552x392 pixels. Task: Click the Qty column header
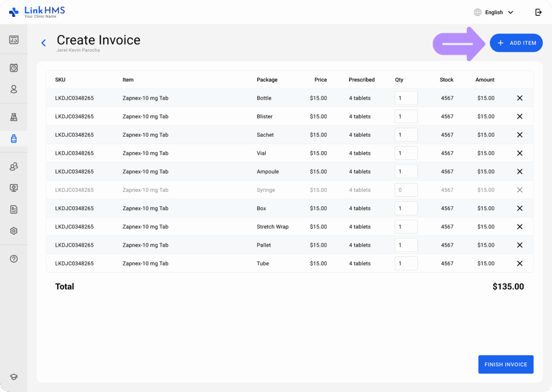pyautogui.click(x=399, y=80)
